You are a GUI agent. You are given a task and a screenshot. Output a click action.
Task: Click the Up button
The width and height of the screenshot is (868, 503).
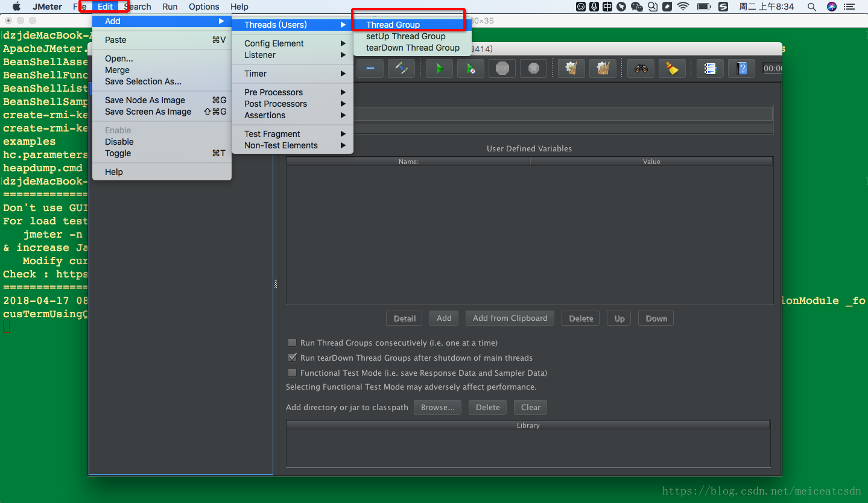pyautogui.click(x=619, y=318)
